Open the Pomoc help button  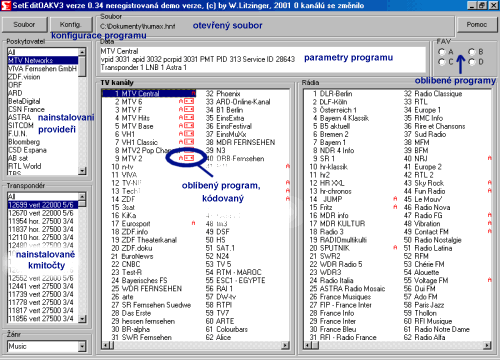477,25
